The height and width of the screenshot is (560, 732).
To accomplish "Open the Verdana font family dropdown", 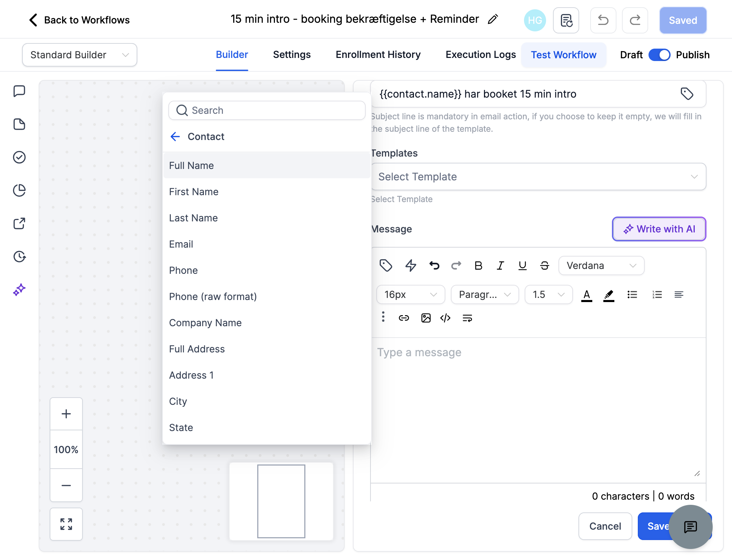I will 601,266.
